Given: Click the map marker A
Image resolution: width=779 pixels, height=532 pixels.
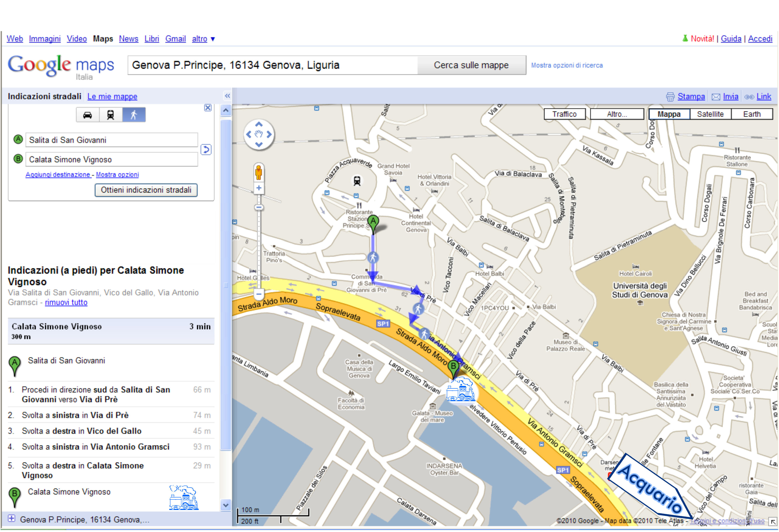Looking at the screenshot, I should pos(373,224).
